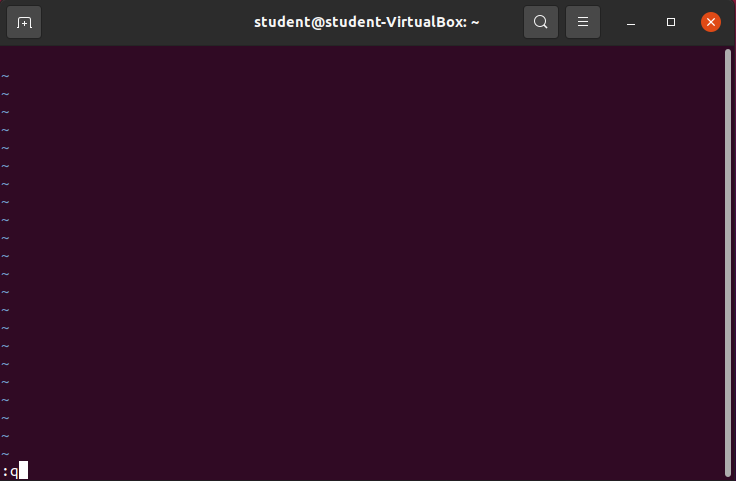Viewport: 736px width, 481px height.
Task: Minimize the terminal window
Action: point(631,22)
